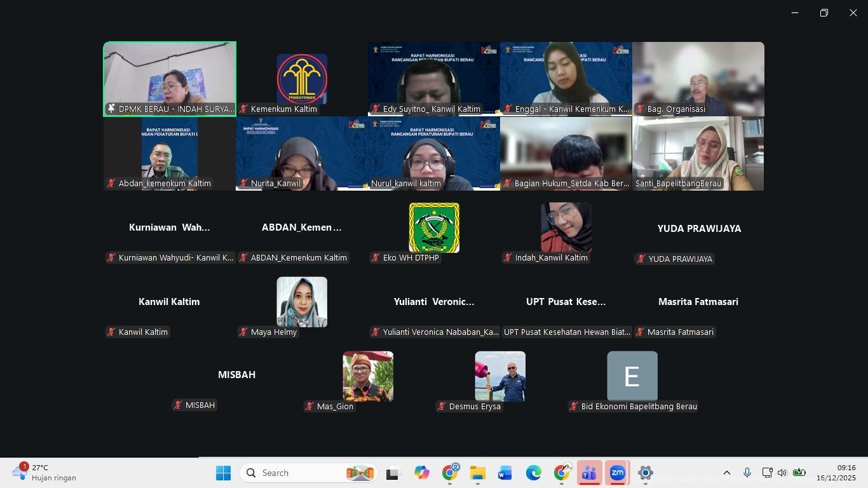Select the DPMK BERAU - INDAH SURYA video tile
Screen dimensions: 868x488
[170, 79]
